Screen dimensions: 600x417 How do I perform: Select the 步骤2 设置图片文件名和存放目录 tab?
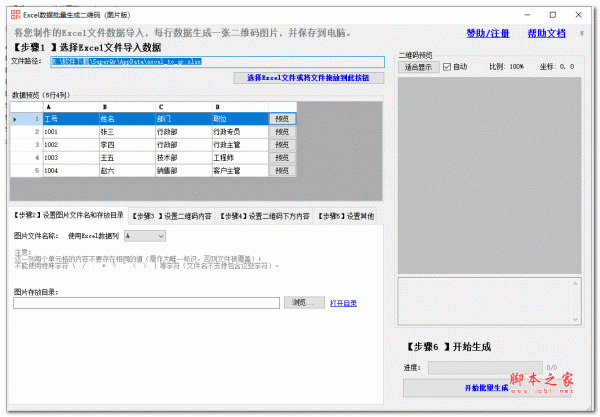point(68,214)
